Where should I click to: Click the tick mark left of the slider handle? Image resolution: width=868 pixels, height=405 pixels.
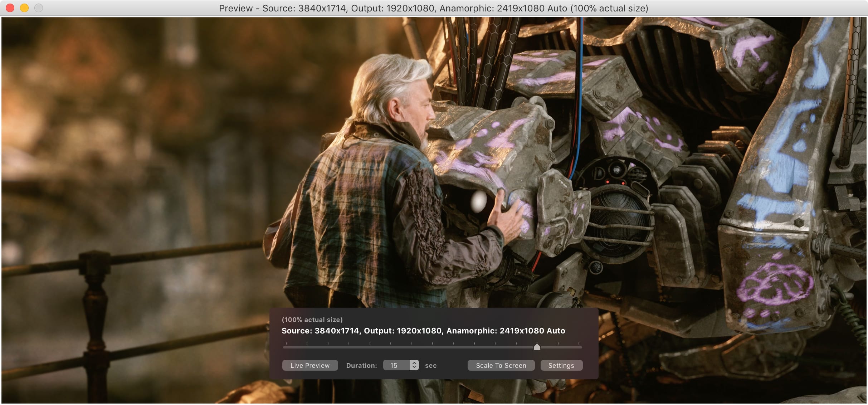tap(516, 343)
